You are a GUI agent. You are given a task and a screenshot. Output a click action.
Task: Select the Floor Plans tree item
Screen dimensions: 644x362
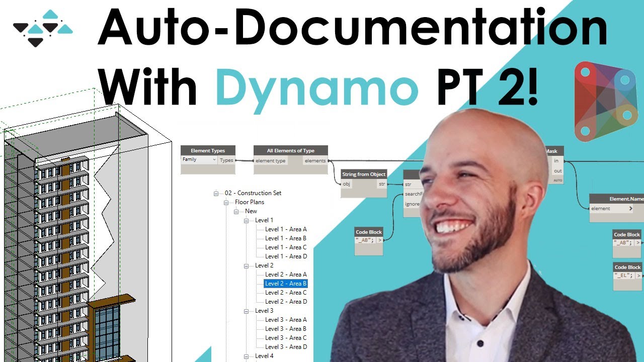(x=250, y=202)
